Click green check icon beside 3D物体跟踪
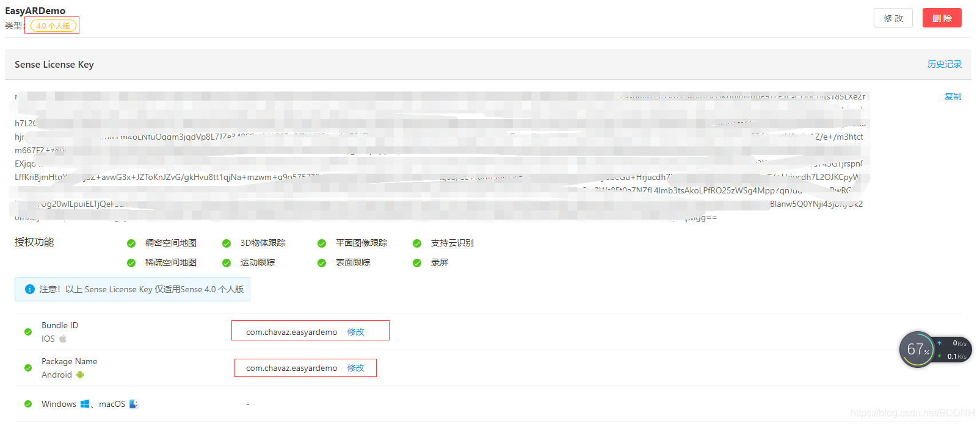 point(227,243)
